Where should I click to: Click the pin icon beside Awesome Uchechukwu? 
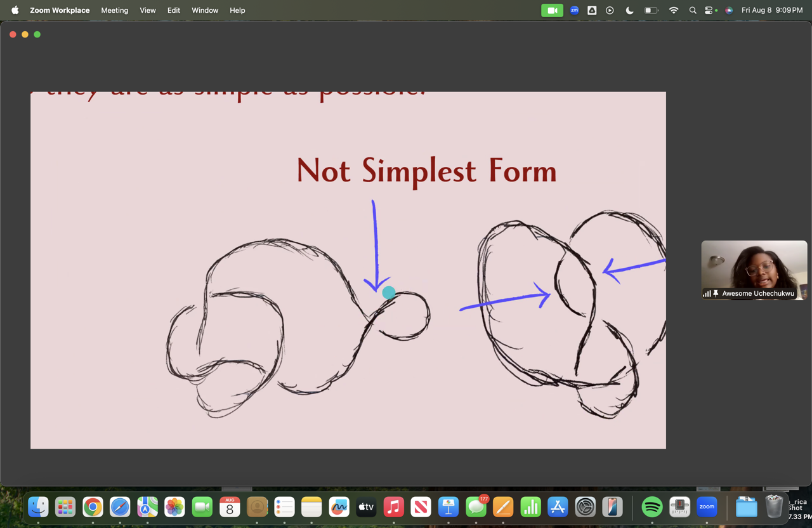716,294
